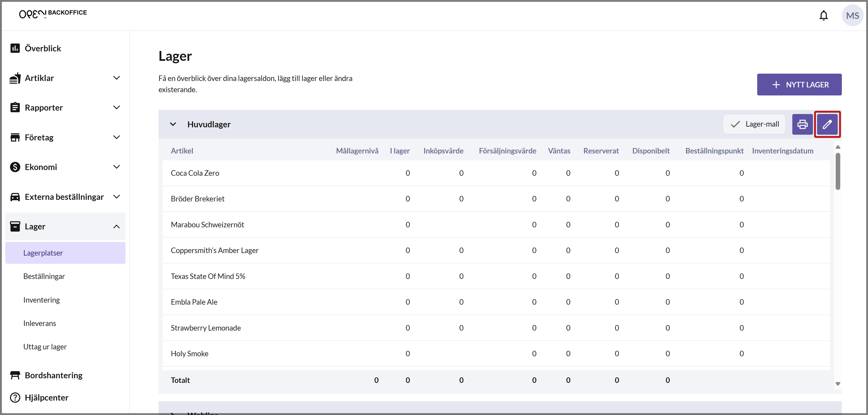Select Lagerplatser submenu item

pyautogui.click(x=65, y=253)
